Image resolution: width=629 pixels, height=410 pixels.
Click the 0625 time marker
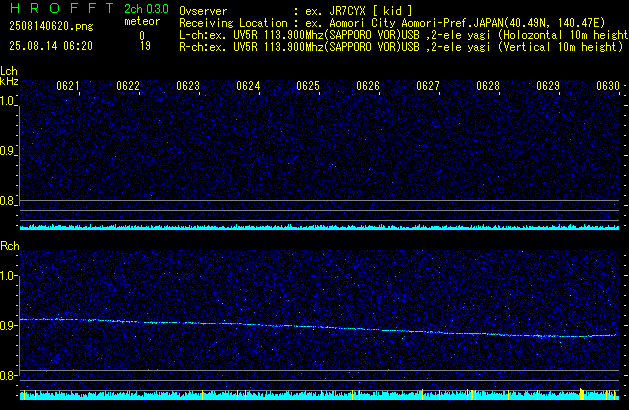tap(308, 86)
